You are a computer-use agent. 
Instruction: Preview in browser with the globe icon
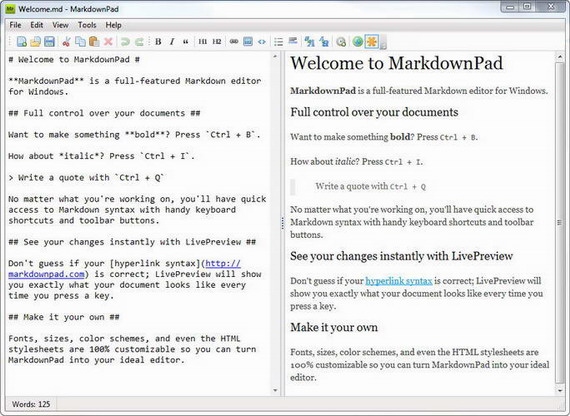click(358, 42)
